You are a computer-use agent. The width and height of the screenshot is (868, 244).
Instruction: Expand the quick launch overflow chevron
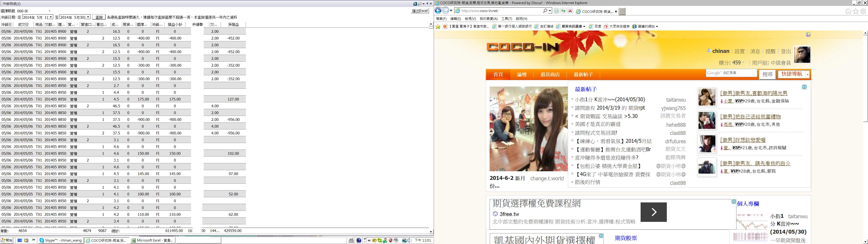pyautogui.click(x=34, y=240)
